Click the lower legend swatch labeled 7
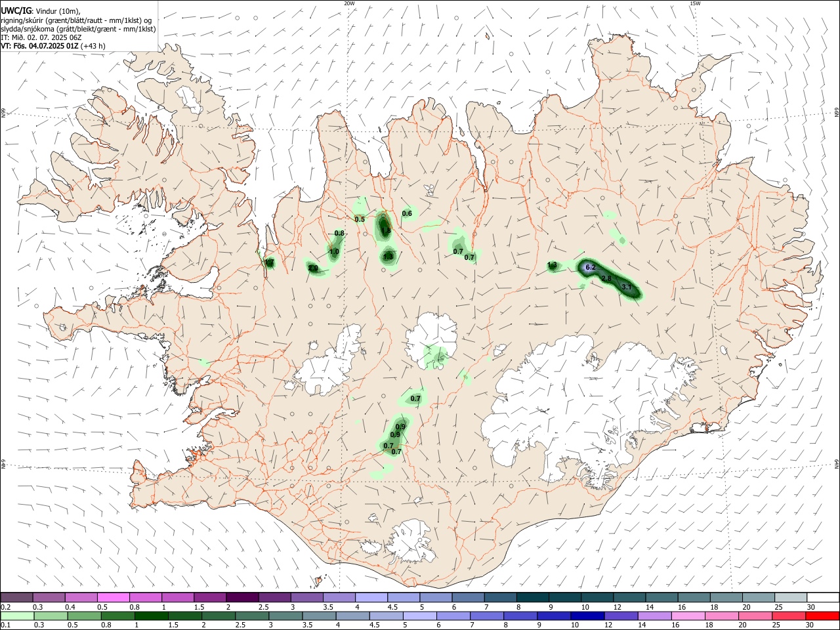Image resolution: width=840 pixels, height=630 pixels. [x=486, y=616]
